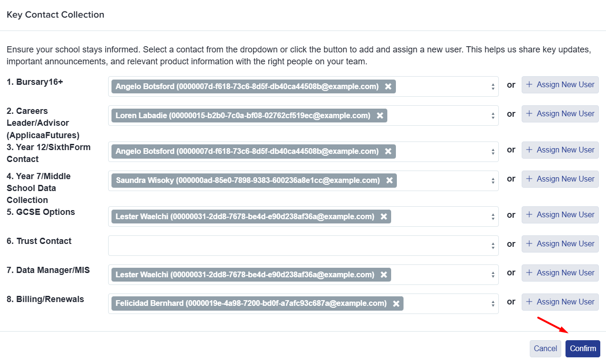Open the Bursary16+ dropdown arrow

493,87
